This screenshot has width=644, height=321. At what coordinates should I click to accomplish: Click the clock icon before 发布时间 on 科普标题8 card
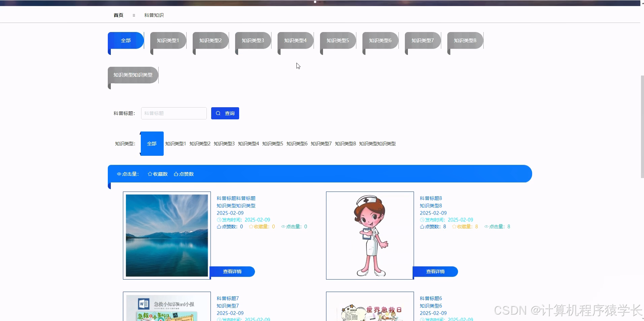coord(422,220)
